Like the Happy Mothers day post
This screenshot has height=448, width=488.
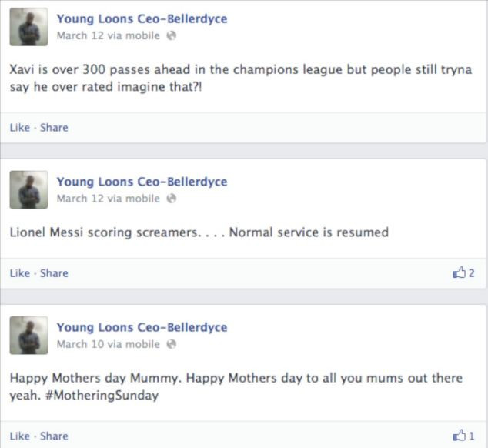pos(19,436)
